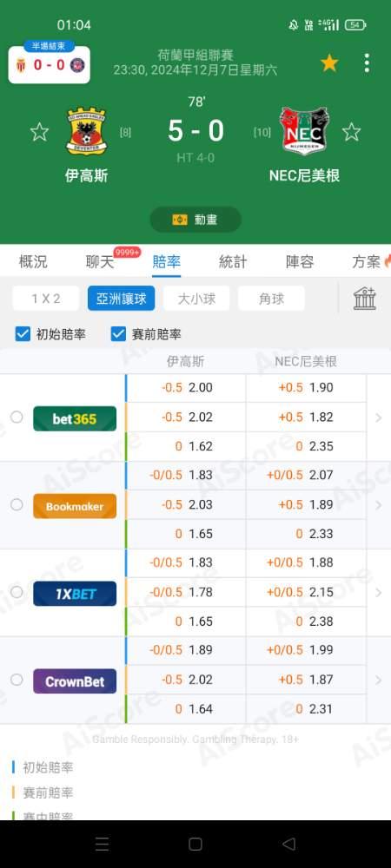Tap bet365 live odds 2.35 for NEC

[x=321, y=446]
